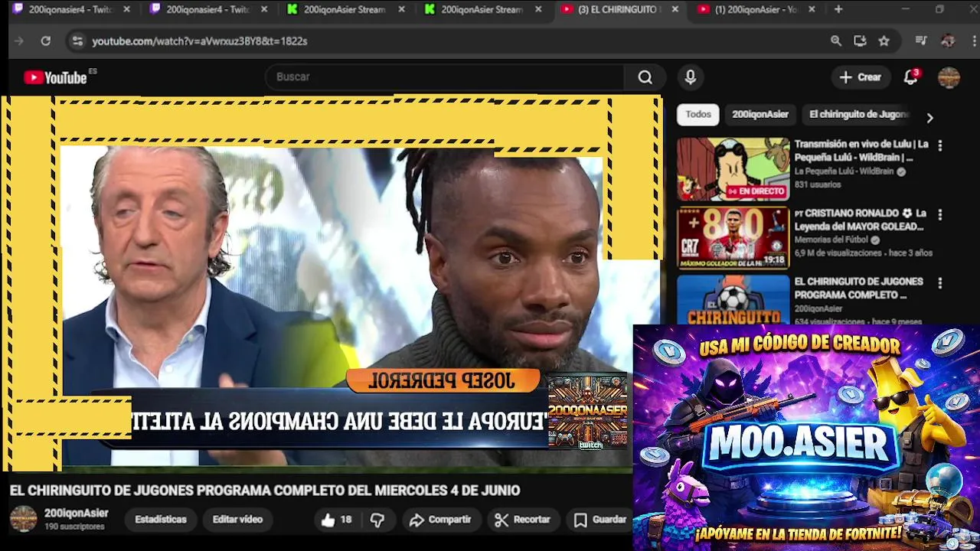Click the search magnifier button
The width and height of the screenshot is (980, 551).
pyautogui.click(x=645, y=77)
